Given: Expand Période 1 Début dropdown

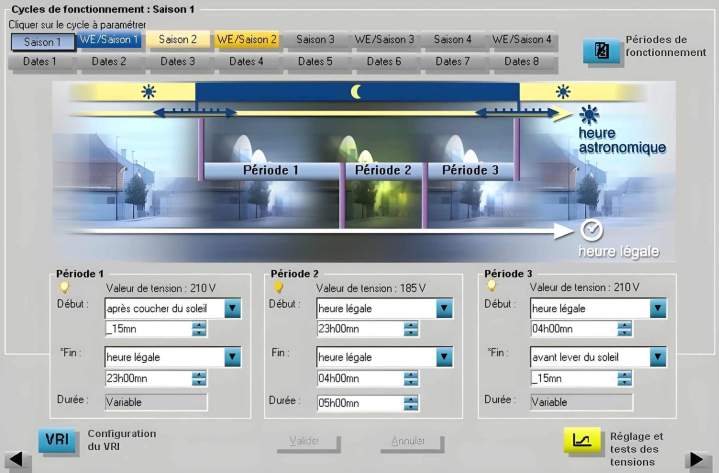Looking at the screenshot, I should (232, 308).
